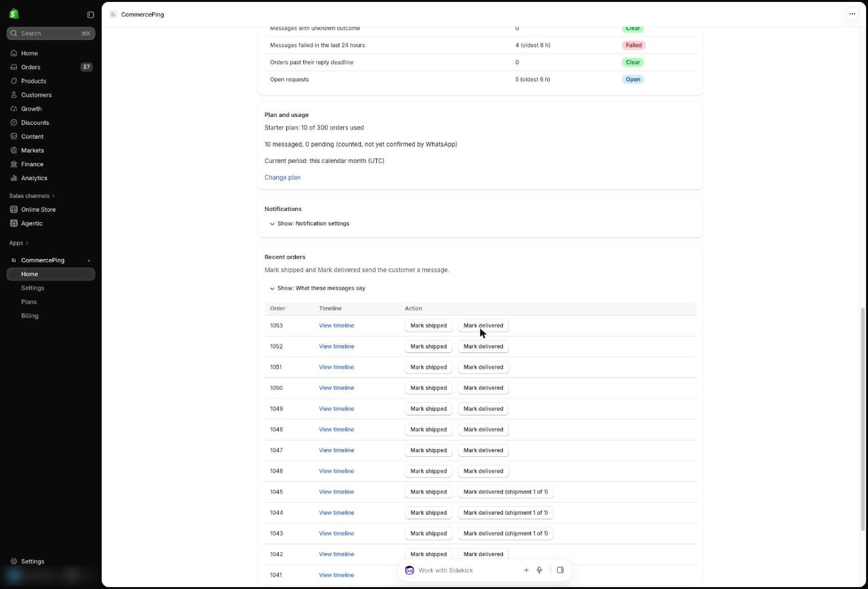Mark delivered shipment 1 of 1 for 1045
The image size is (868, 589).
click(x=506, y=492)
